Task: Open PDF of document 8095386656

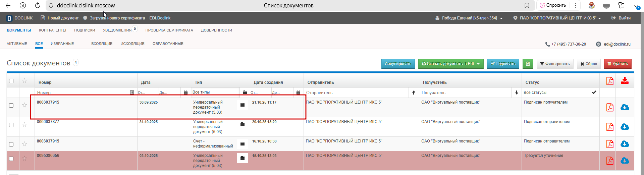Action: pyautogui.click(x=610, y=161)
